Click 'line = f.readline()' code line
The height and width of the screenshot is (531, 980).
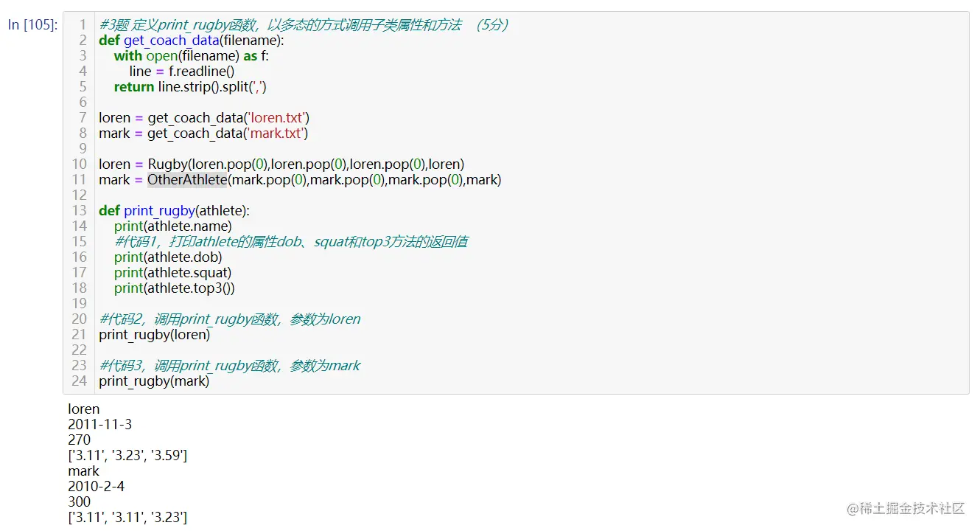tap(182, 71)
